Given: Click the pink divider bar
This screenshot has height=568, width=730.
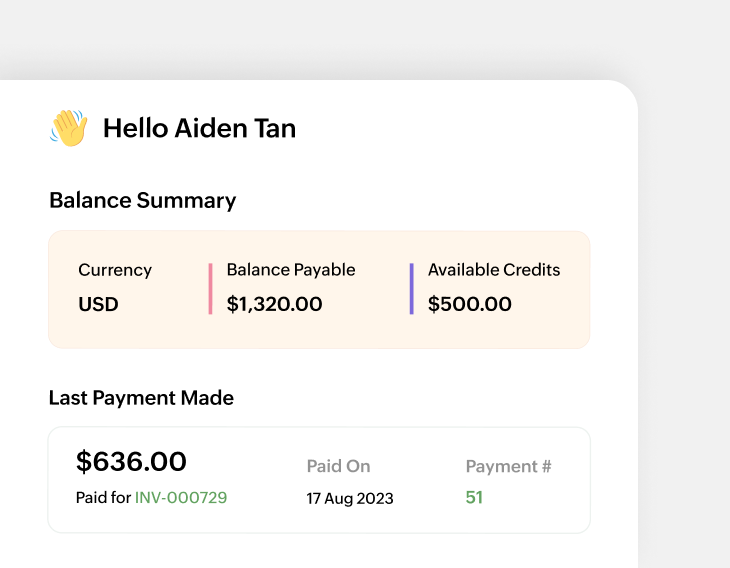Looking at the screenshot, I should point(210,289).
